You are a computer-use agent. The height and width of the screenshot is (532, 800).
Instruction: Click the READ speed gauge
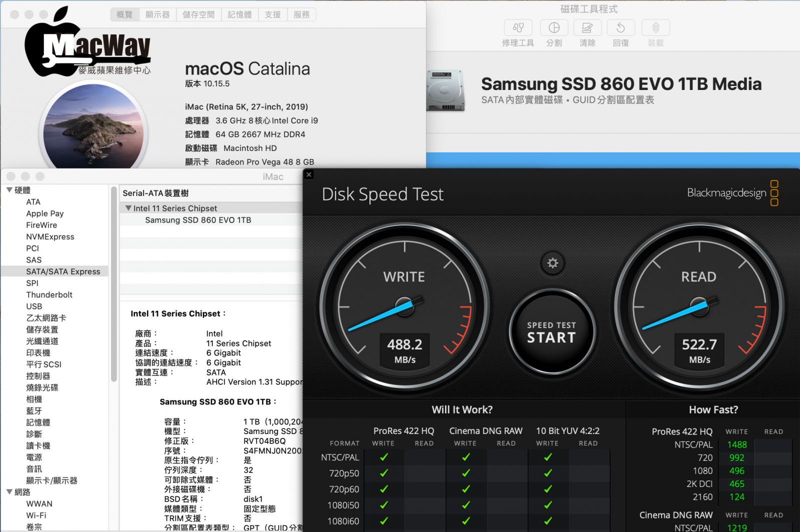699,307
